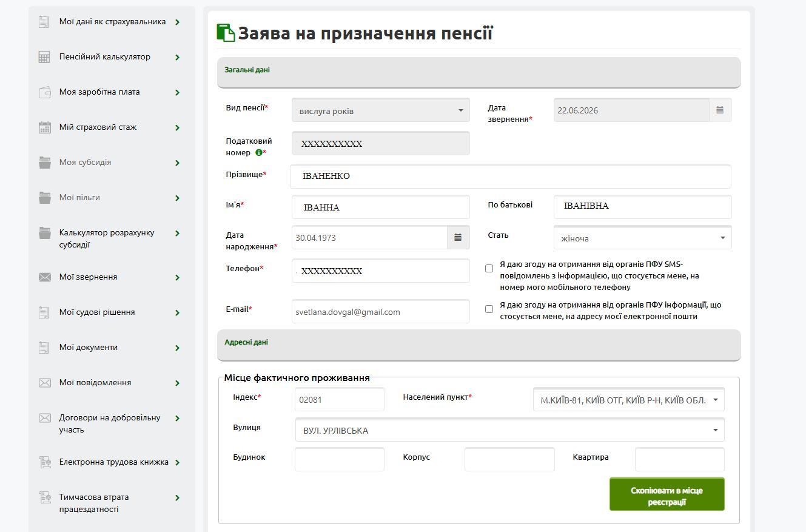The image size is (806, 532).
Task: Open the 'Тимчасова втрата працездатності' link
Action: click(94, 503)
